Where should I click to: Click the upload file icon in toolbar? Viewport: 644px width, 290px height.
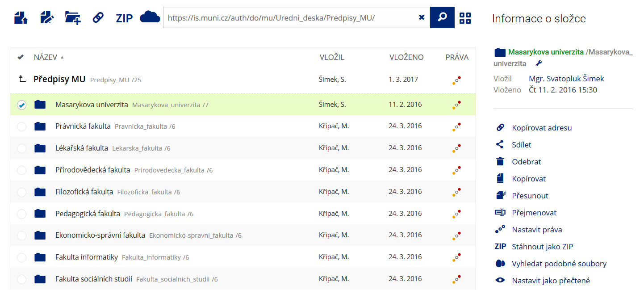tap(21, 17)
